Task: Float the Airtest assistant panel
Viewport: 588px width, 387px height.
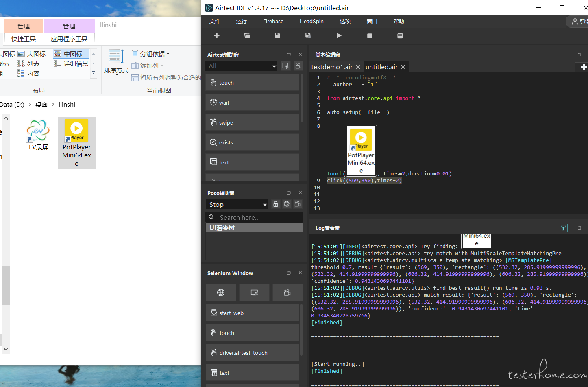Action: pos(289,55)
